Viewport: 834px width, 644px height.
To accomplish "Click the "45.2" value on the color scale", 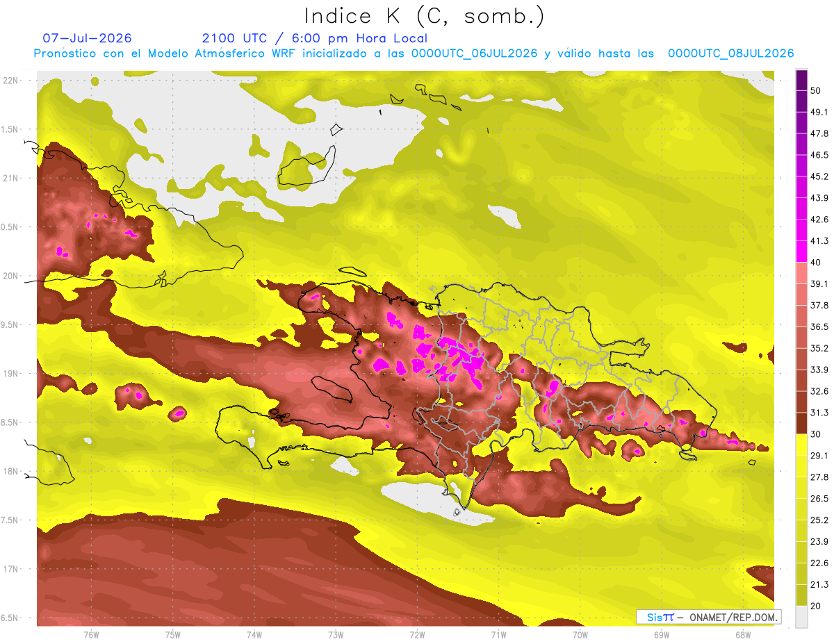I will 819,176.
